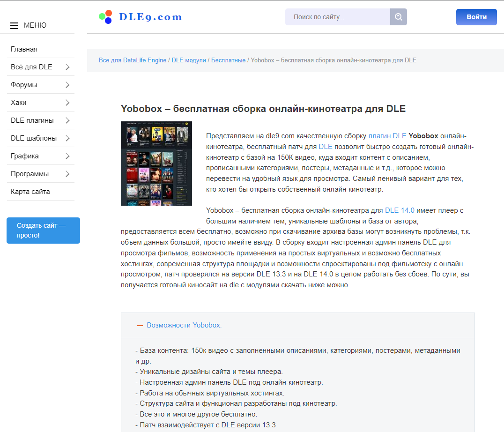Click the Создать сайт — просто! button
The height and width of the screenshot is (432, 504).
coord(44,231)
